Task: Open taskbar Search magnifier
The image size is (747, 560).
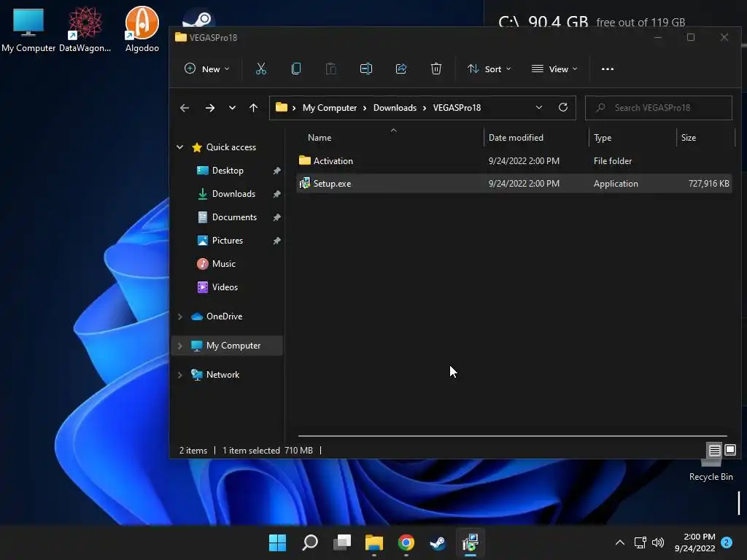Action: (309, 542)
